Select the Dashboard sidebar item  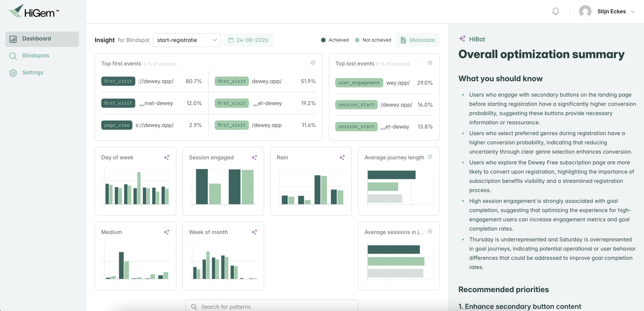click(42, 39)
